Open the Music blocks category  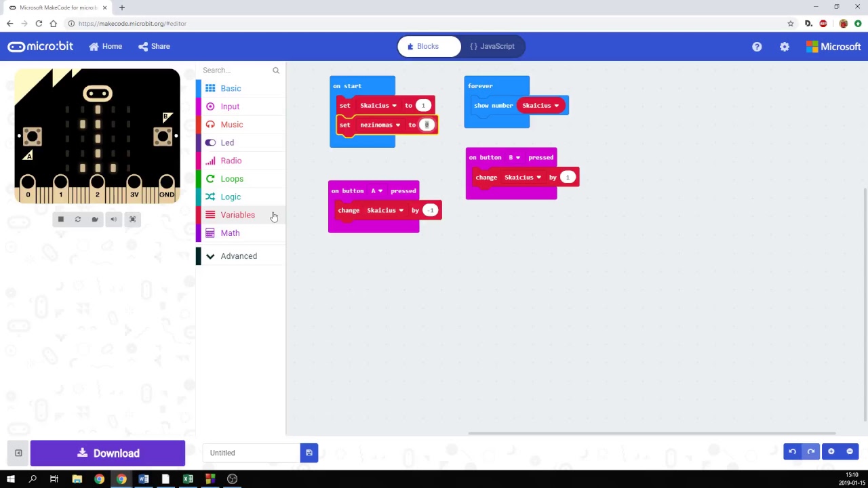click(241, 125)
